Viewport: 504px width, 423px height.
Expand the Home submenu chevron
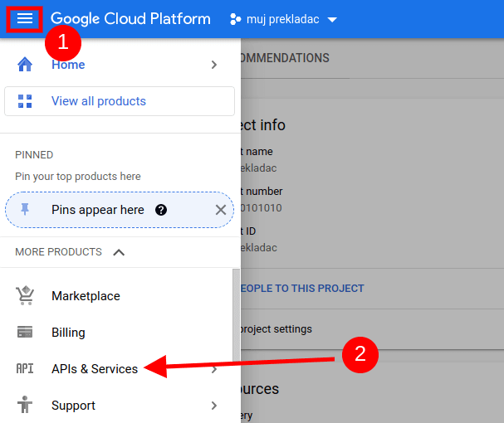tap(214, 65)
